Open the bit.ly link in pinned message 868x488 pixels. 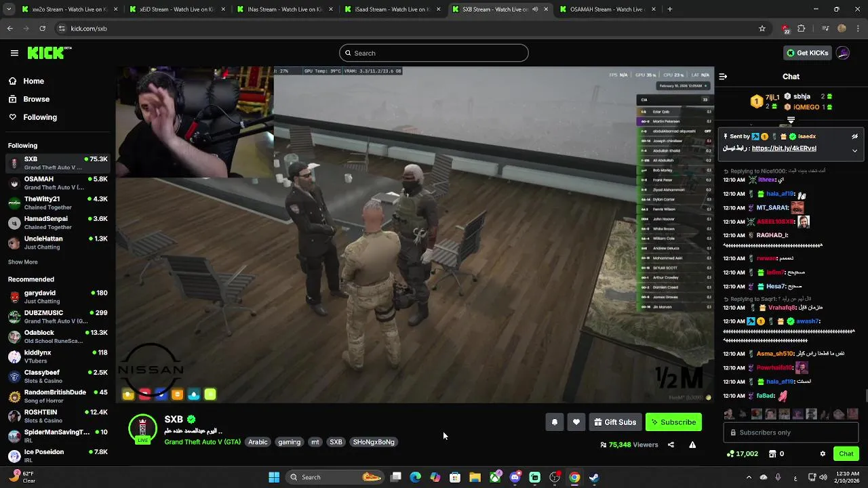(784, 148)
